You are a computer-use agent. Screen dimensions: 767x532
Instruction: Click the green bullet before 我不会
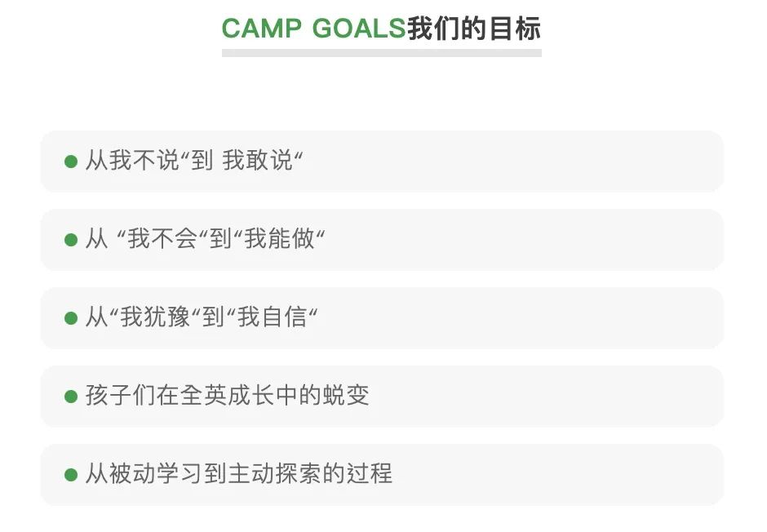71,240
